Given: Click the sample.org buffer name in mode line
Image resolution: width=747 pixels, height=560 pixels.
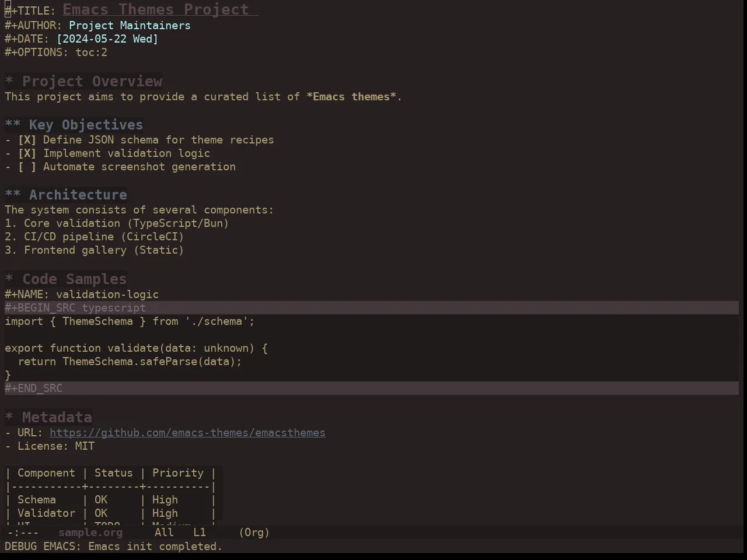Looking at the screenshot, I should 90,533.
